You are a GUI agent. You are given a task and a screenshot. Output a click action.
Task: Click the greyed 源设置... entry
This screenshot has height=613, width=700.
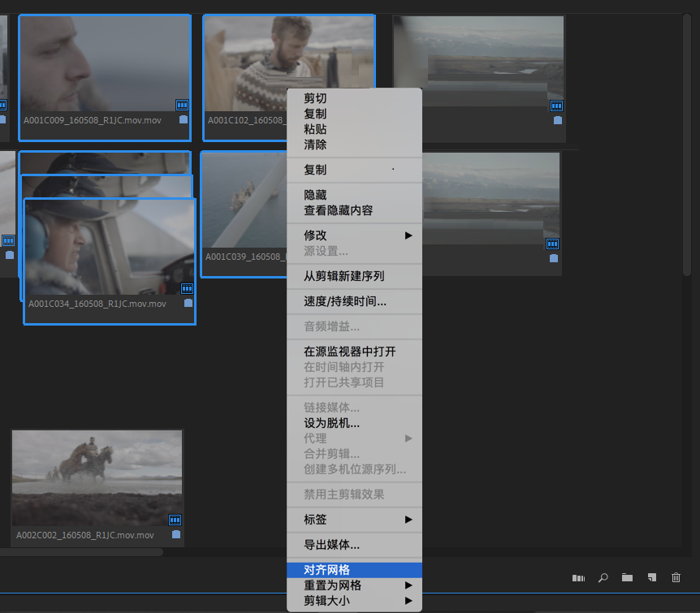point(354,251)
